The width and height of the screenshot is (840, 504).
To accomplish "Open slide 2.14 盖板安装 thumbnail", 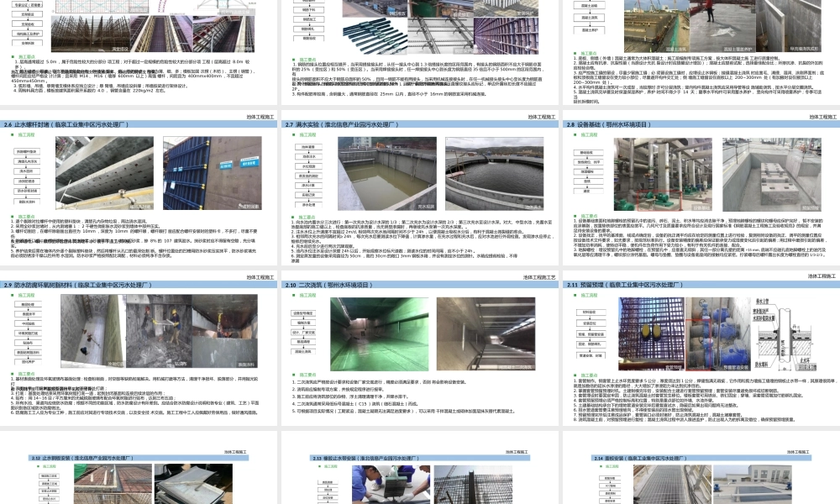I will (x=701, y=468).
